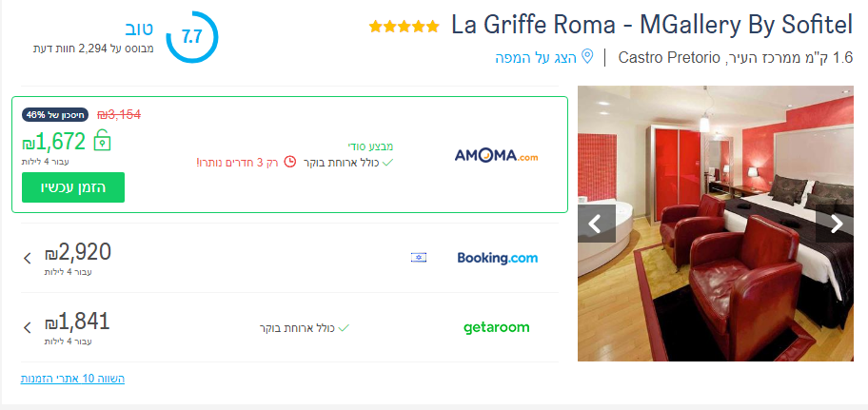Show previous hotel photo arrow
Screen dimensions: 868x410
[x=596, y=224]
